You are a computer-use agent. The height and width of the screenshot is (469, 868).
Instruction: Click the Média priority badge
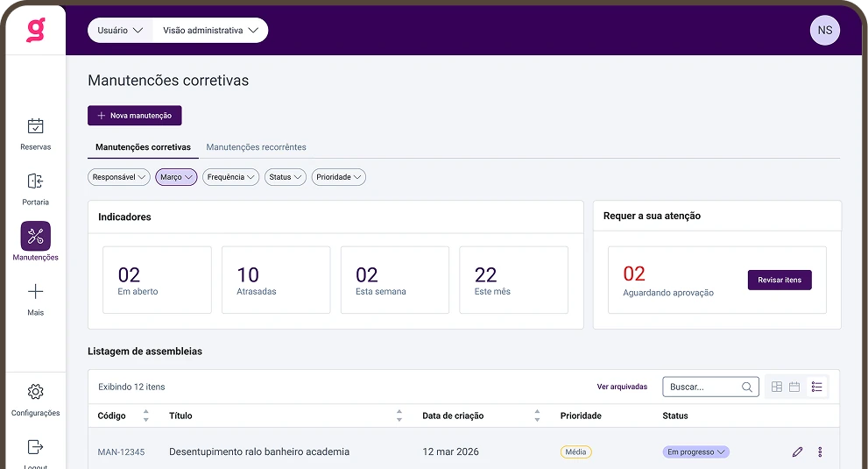[x=575, y=451]
